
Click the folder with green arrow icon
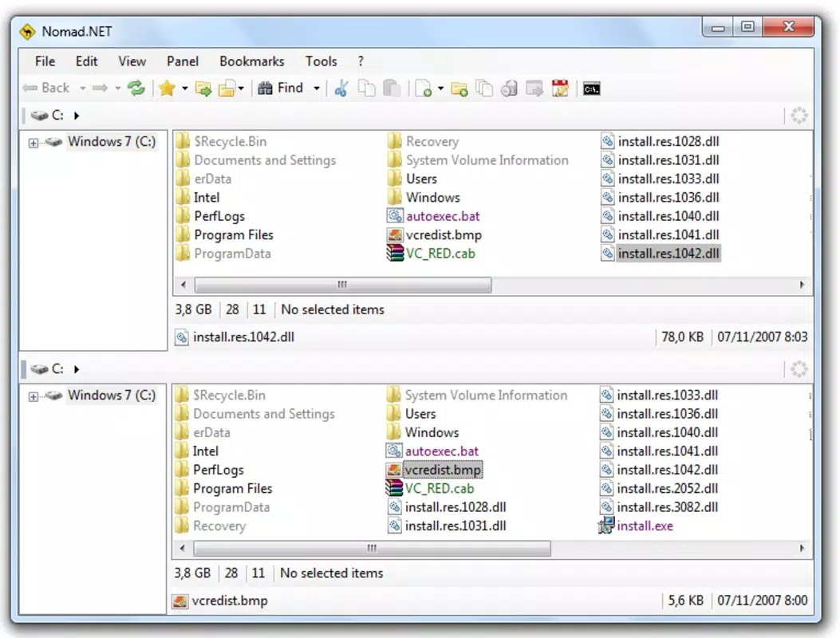click(x=203, y=89)
